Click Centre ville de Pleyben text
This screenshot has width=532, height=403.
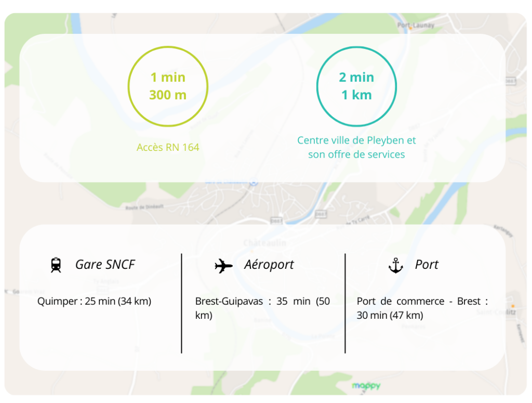[356, 140]
